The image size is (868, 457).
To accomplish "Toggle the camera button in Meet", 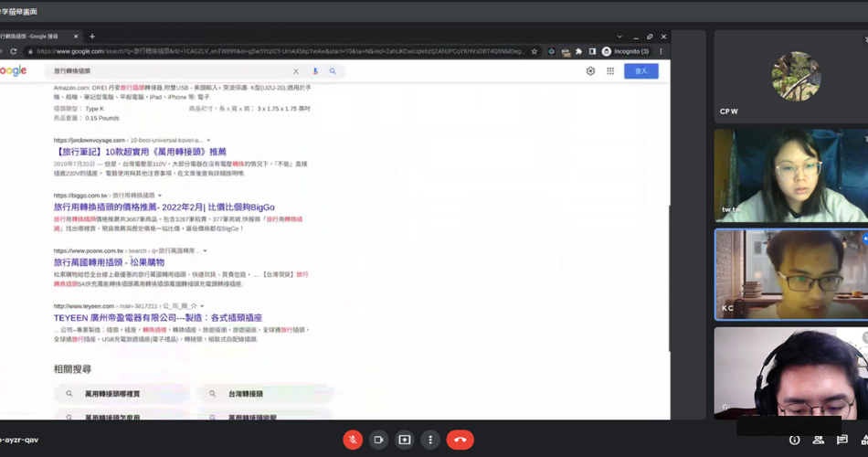I will click(378, 440).
